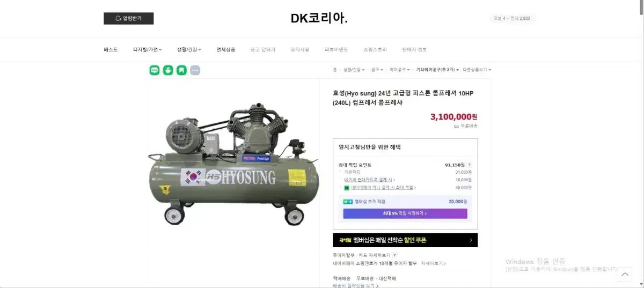The height and width of the screenshot is (288, 644).
Task: Click the DK코리아 store title
Action: (x=319, y=18)
